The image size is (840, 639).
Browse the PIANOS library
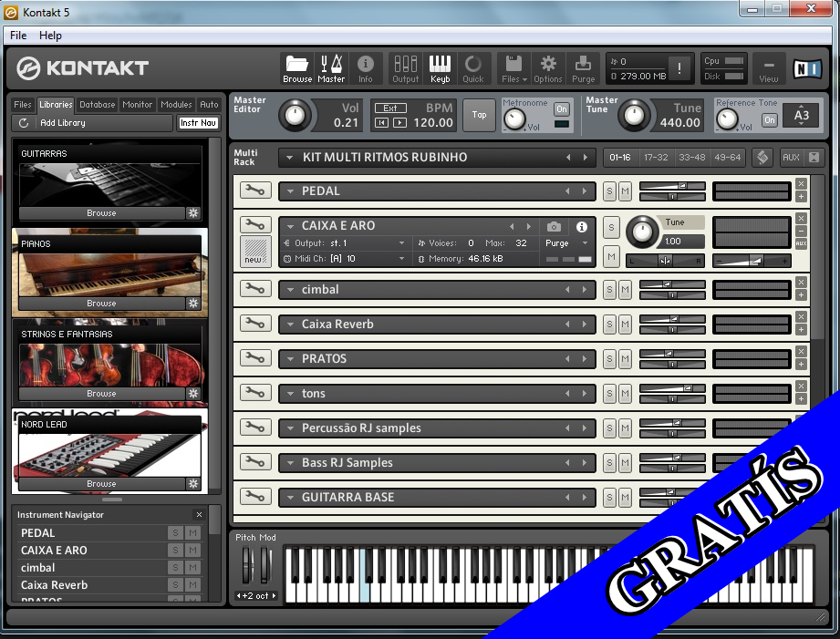102,304
